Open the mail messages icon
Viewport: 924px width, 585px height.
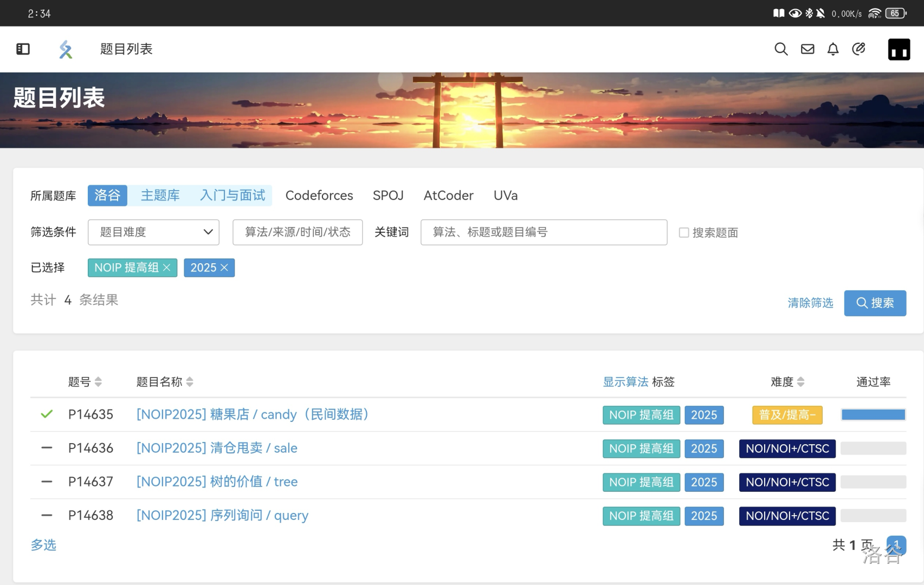pyautogui.click(x=807, y=49)
